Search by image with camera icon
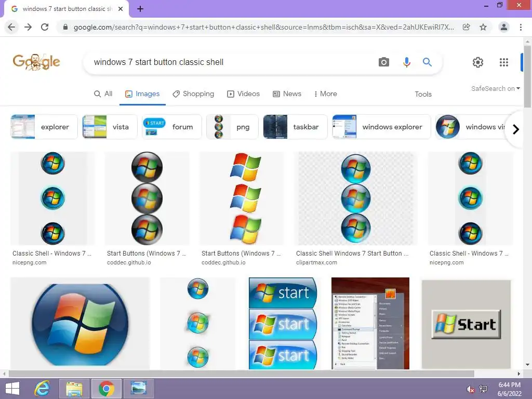 [384, 62]
